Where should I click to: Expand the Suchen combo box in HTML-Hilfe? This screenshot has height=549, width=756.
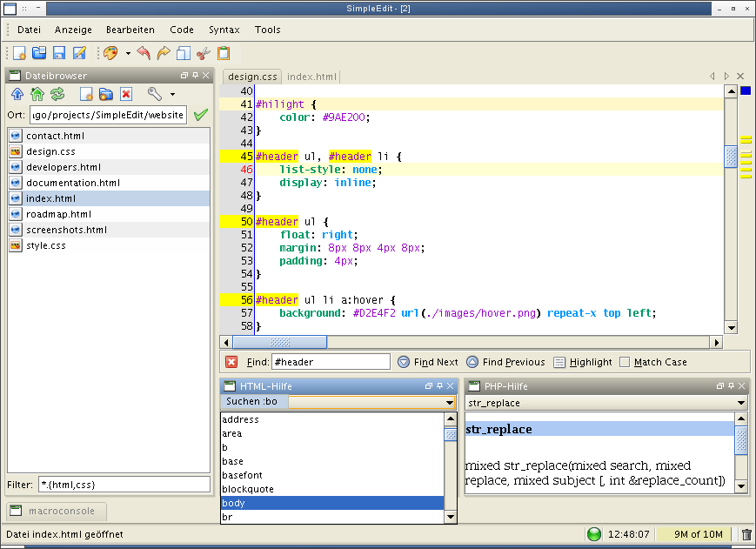[x=449, y=403]
